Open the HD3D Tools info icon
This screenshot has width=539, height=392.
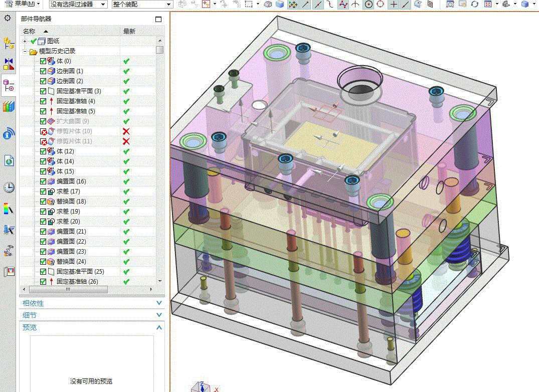click(x=9, y=134)
